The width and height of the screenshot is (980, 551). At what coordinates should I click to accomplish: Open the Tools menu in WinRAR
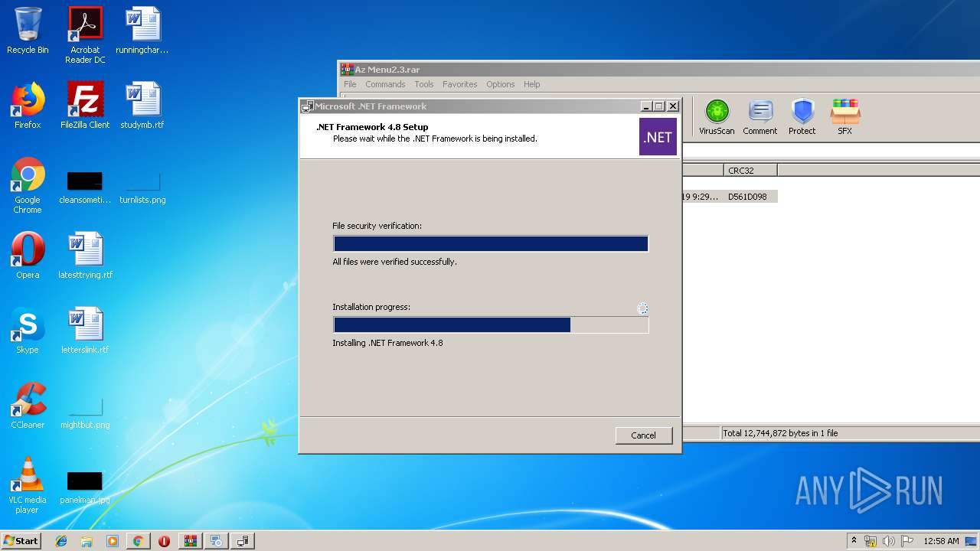424,84
